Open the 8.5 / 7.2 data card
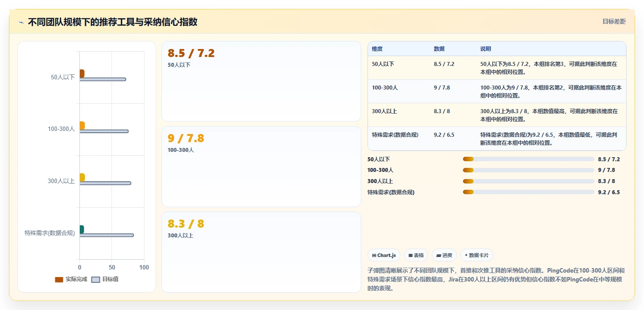Image resolution: width=644 pixels, height=310 pixels. [261, 81]
